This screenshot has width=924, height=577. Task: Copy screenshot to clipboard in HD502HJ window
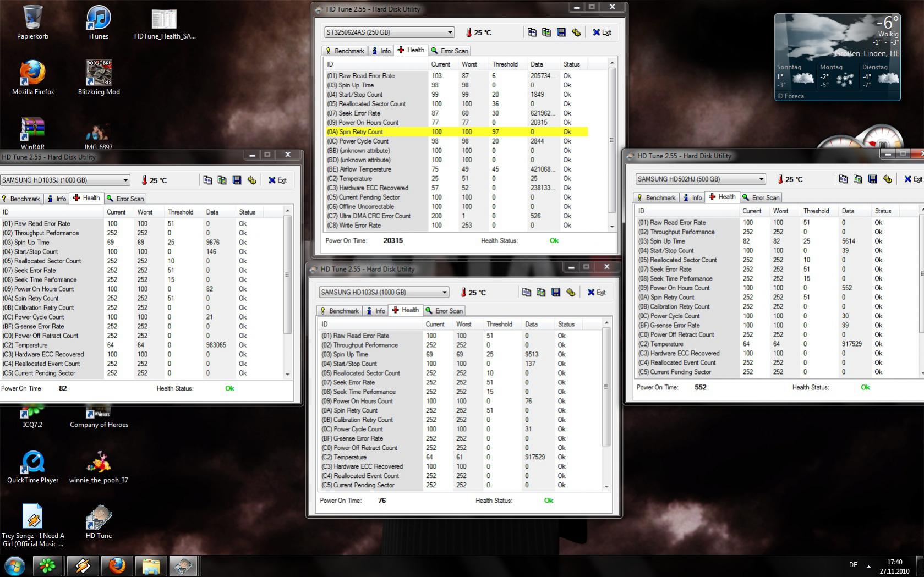[x=857, y=179]
